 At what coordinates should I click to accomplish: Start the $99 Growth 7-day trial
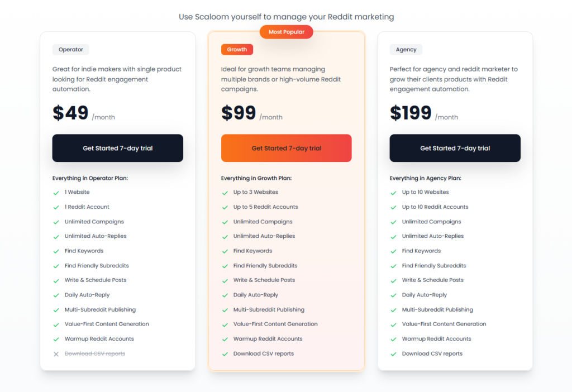[286, 148]
